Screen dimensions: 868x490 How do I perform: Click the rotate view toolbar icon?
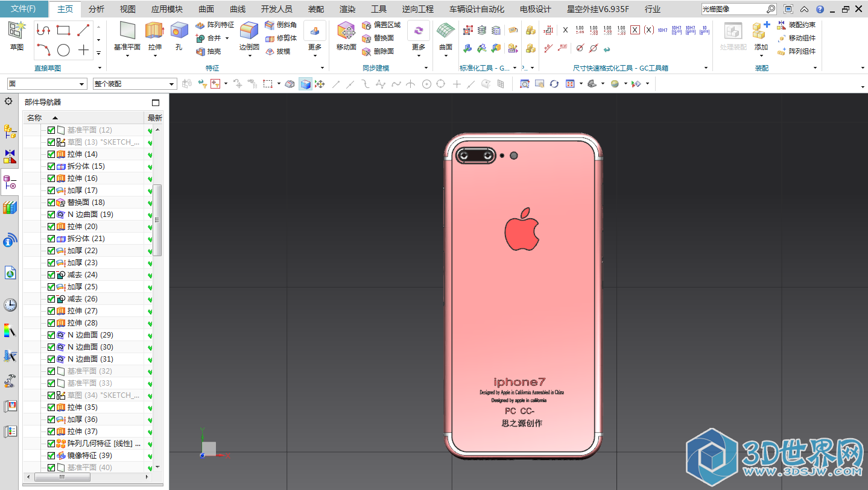(554, 84)
